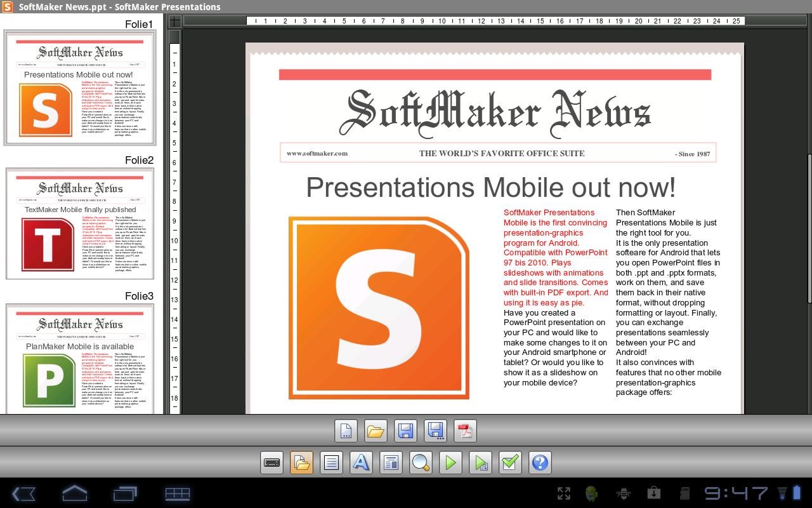Toggle the on-screen keyboard
Screen dimensions: 812x508
coord(272,462)
